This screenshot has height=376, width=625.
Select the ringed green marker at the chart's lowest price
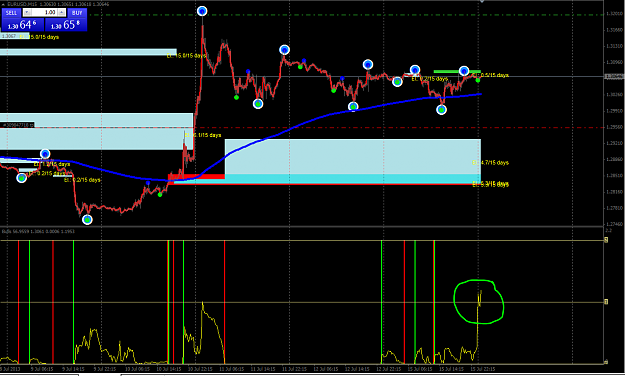(x=87, y=220)
